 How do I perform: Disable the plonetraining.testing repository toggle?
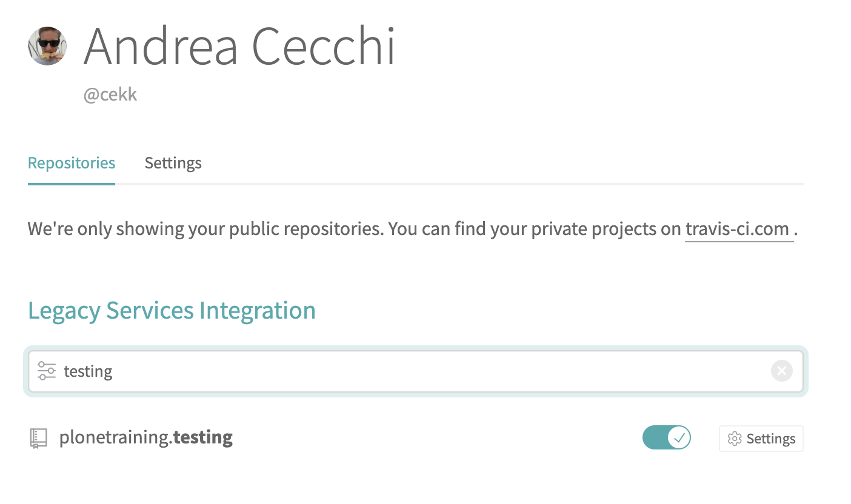667,437
